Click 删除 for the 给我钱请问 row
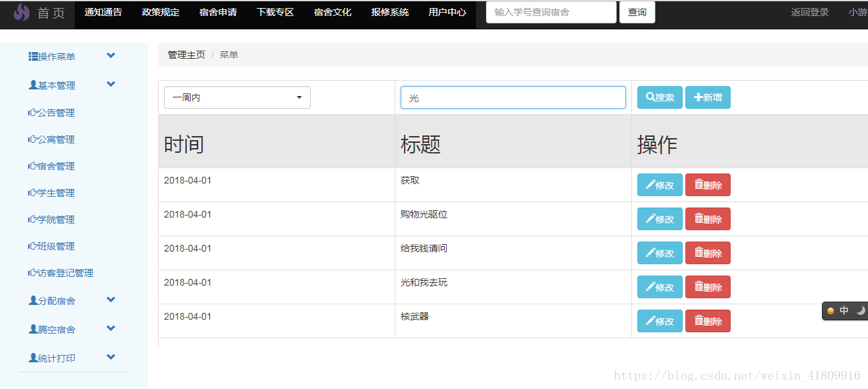 [x=708, y=253]
